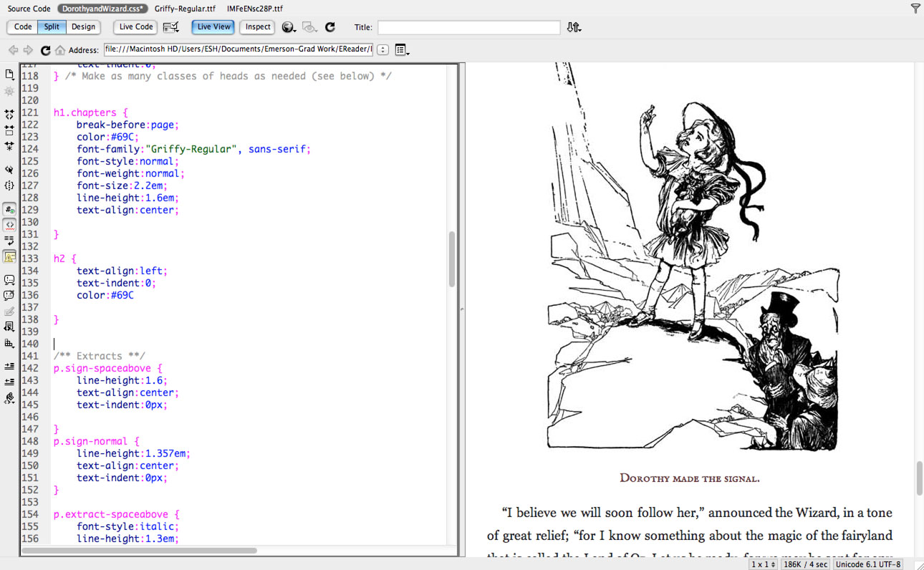Image resolution: width=924 pixels, height=570 pixels.
Task: Click the Wrap Tag pencil icon
Action: click(x=9, y=311)
